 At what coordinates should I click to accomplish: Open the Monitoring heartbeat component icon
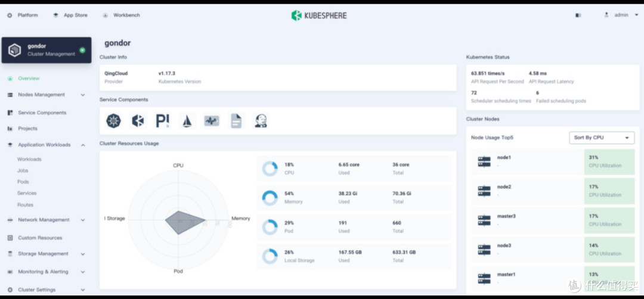pos(212,120)
